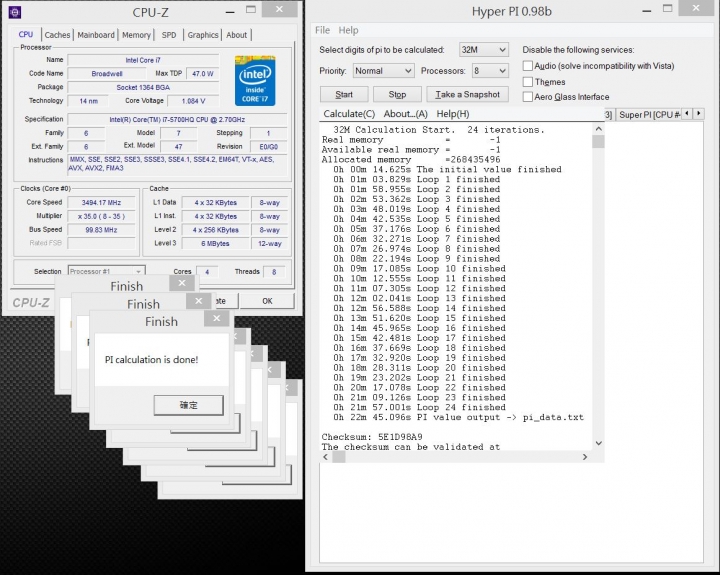Tick the Aero Glass Interface checkbox
This screenshot has height=575, width=720.
[528, 97]
